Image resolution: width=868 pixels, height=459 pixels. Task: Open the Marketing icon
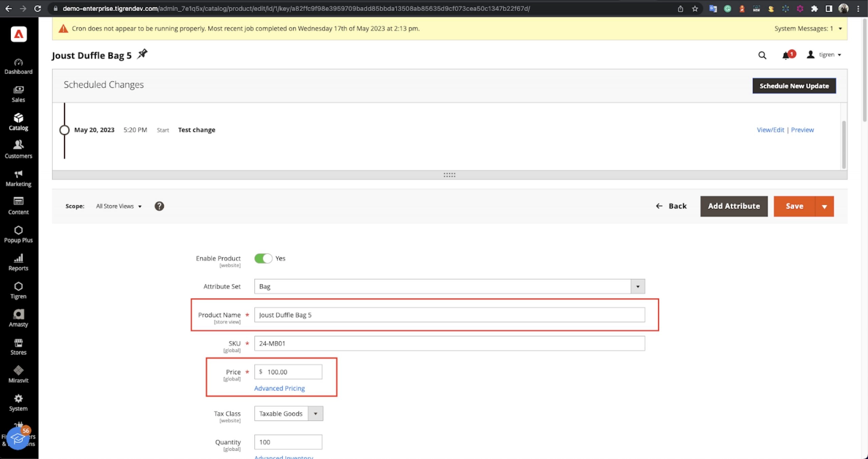pyautogui.click(x=18, y=178)
